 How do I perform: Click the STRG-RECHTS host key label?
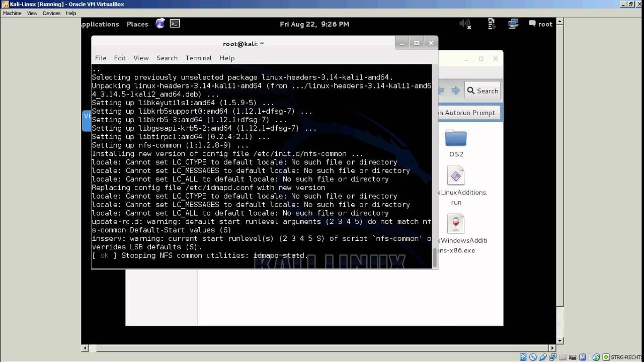click(627, 357)
